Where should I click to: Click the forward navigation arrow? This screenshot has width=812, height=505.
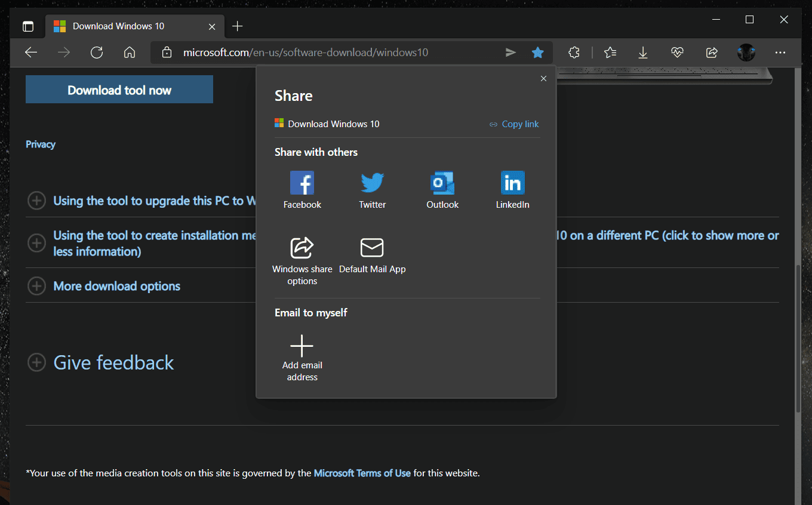64,53
